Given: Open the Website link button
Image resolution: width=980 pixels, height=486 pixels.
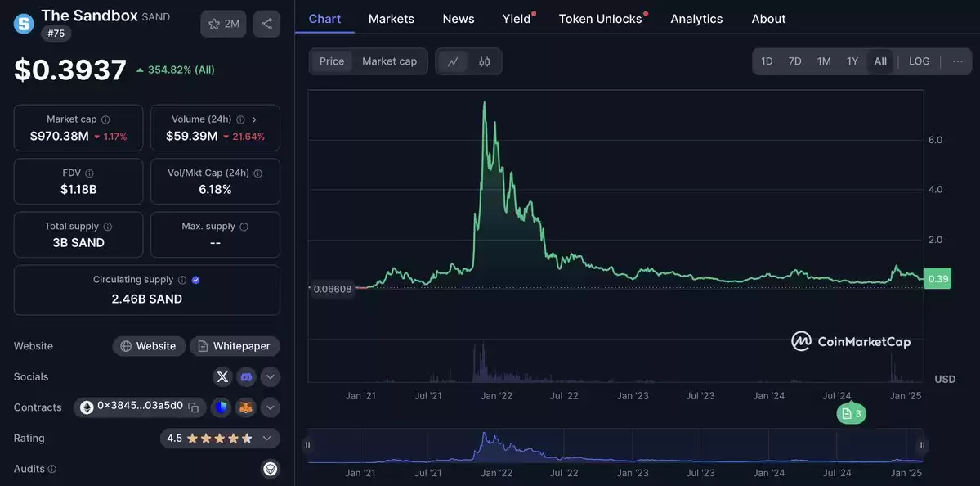Looking at the screenshot, I should [x=149, y=346].
